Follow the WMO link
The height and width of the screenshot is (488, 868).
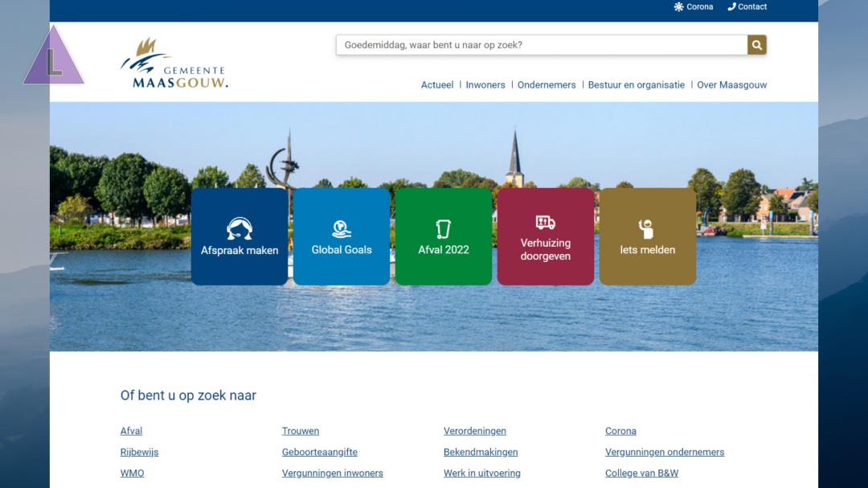133,473
